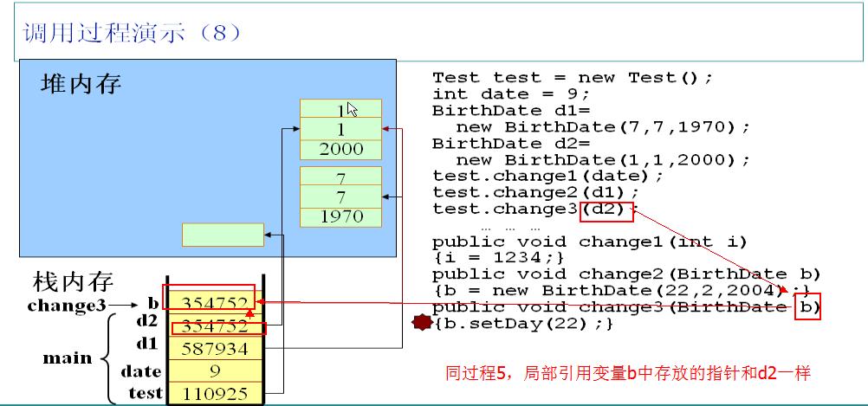Click the test stack cell value 110925
The image size is (868, 406).
coord(215,393)
